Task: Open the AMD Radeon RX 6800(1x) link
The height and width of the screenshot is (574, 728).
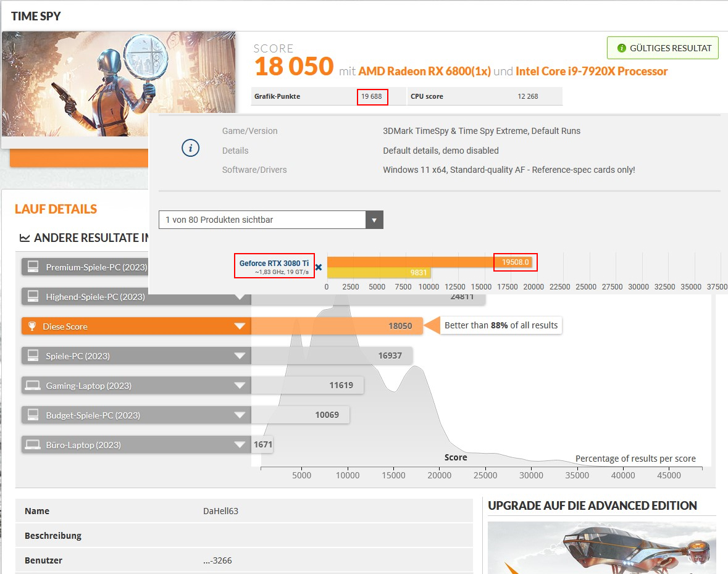Action: (424, 71)
